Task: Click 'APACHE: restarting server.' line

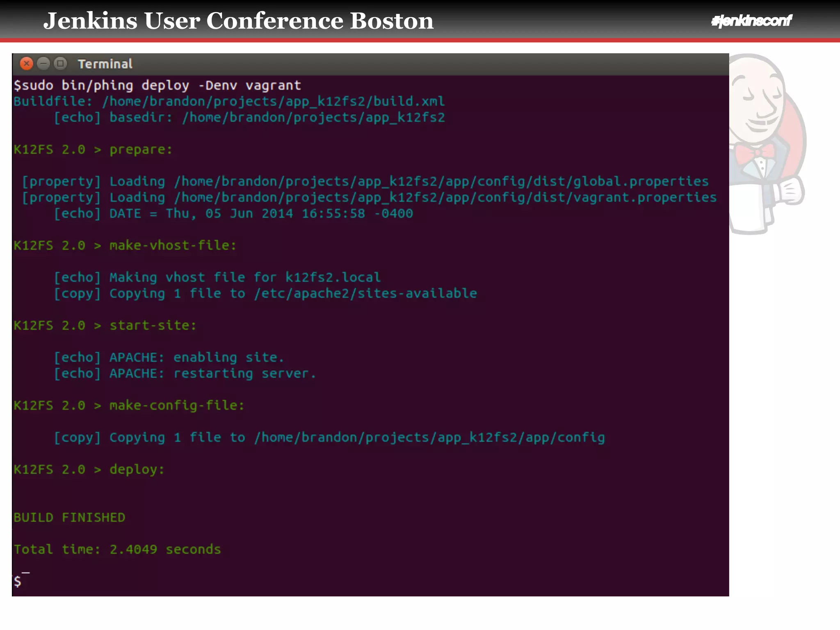Action: click(185, 374)
